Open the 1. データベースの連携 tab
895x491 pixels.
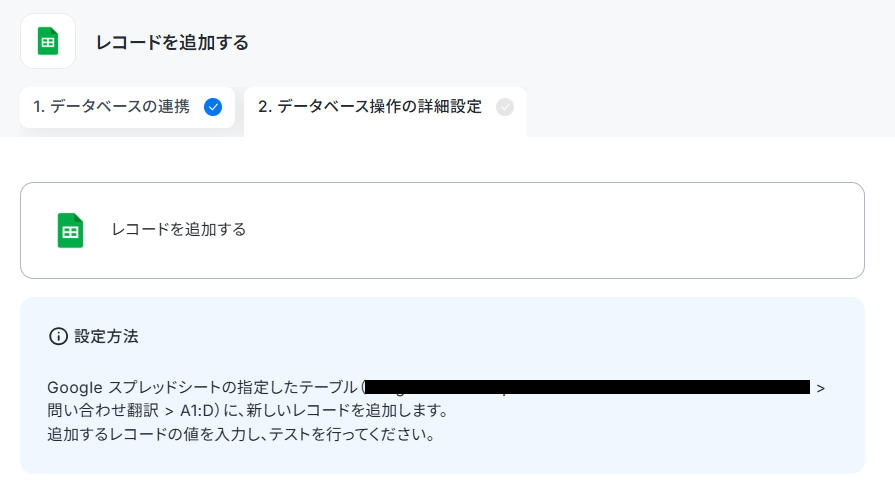[x=127, y=107]
